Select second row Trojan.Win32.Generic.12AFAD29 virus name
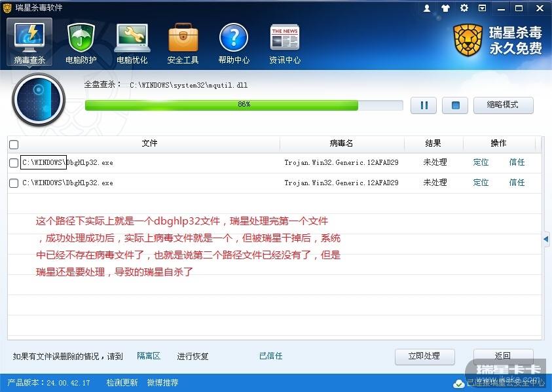Image resolution: width=552 pixels, height=392 pixels. pyautogui.click(x=341, y=183)
